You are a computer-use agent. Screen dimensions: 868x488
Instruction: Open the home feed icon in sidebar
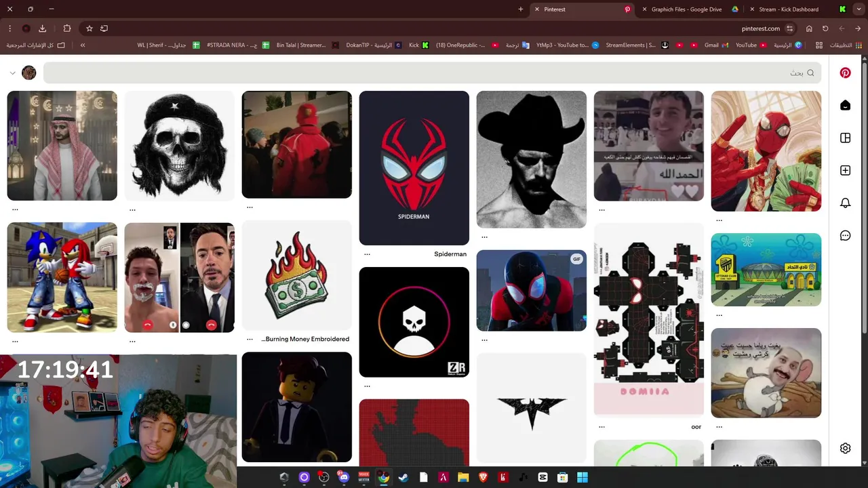[x=845, y=105]
